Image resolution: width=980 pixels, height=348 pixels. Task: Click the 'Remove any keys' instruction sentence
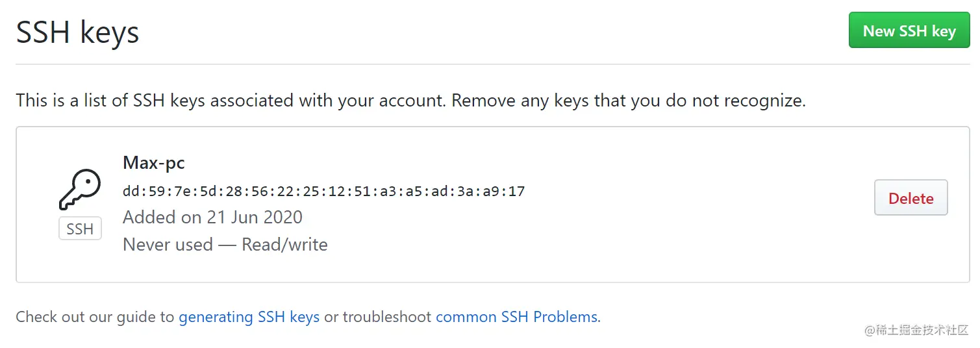click(x=628, y=101)
